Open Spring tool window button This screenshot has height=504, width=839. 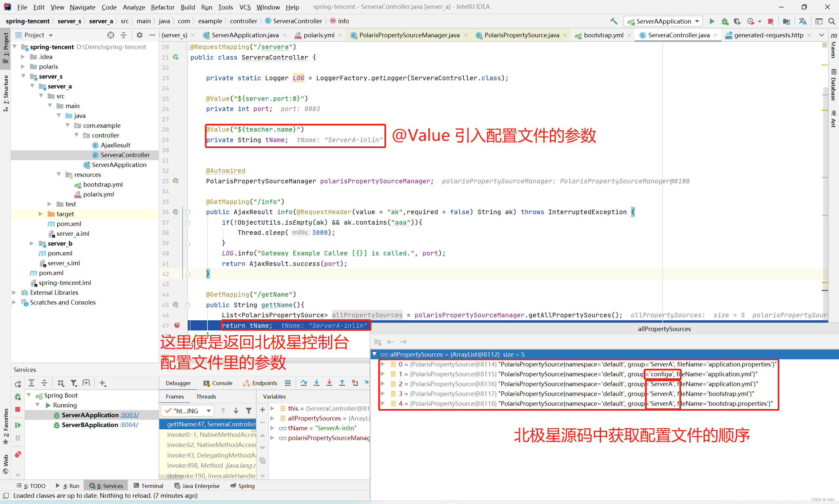pos(242,486)
